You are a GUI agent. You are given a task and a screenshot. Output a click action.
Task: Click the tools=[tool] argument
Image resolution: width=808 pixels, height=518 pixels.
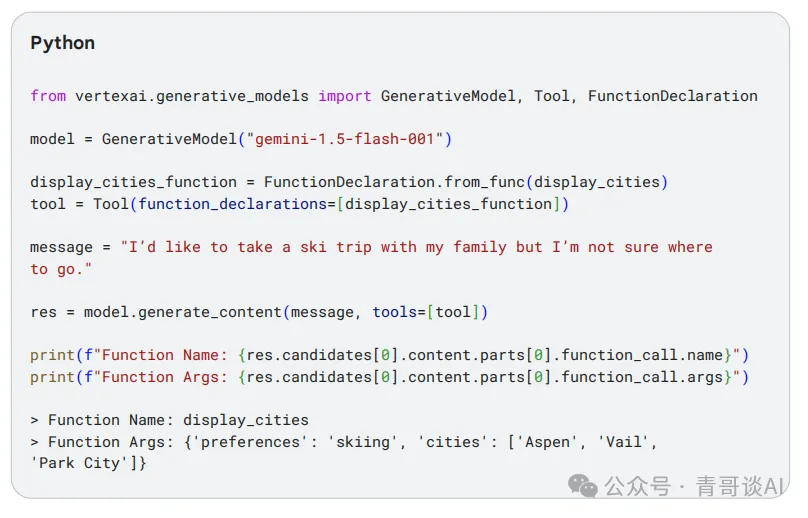pos(426,312)
